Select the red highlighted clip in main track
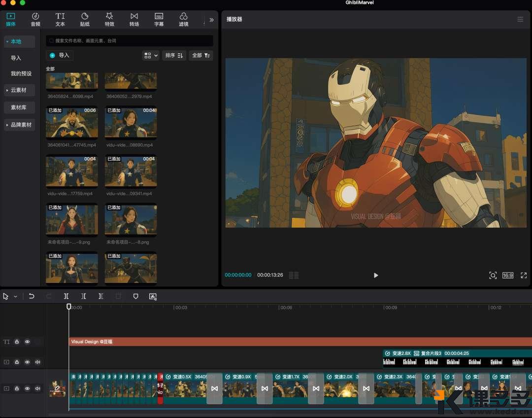The image size is (532, 418). 160,388
